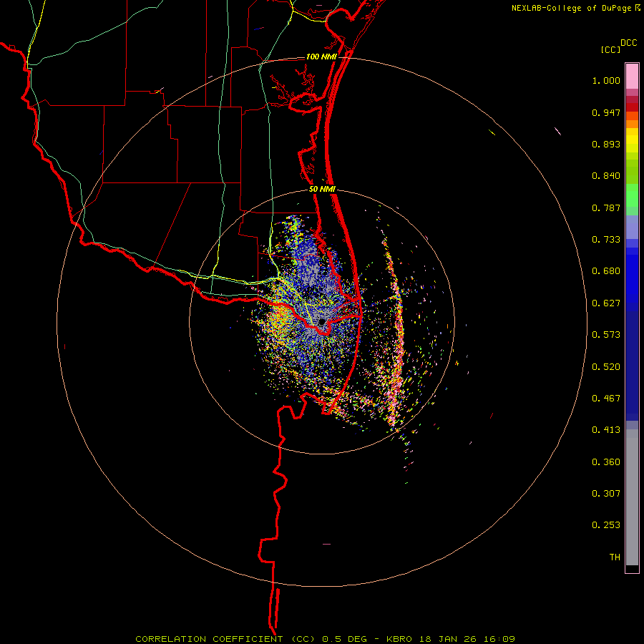Click the TH label on the scale
The width and height of the screenshot is (644, 644).
click(x=615, y=557)
